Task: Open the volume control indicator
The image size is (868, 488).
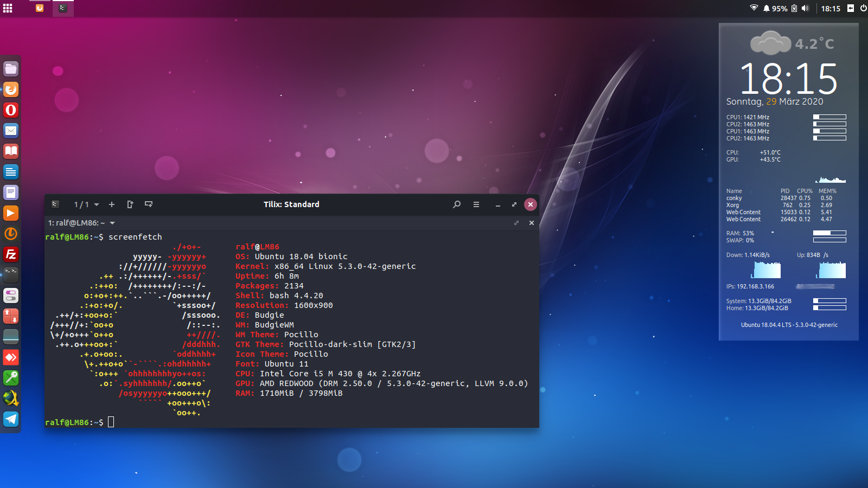Action: [805, 9]
